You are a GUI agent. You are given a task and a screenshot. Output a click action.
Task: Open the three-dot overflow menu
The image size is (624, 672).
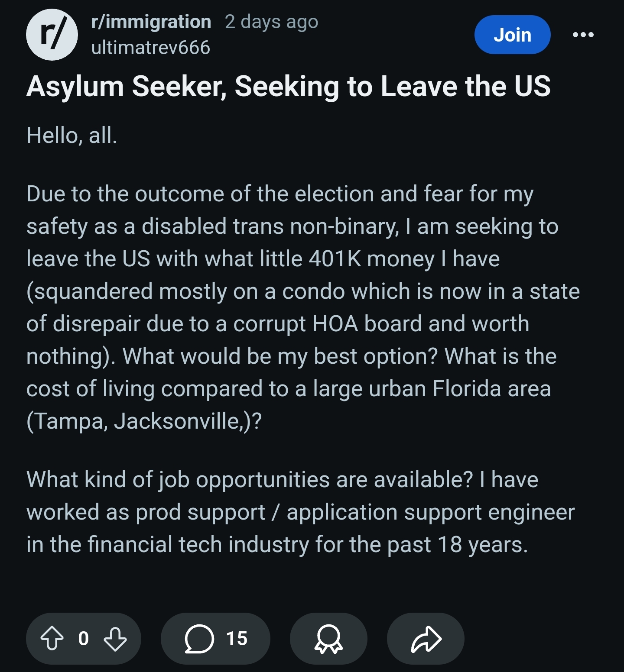pos(583,35)
